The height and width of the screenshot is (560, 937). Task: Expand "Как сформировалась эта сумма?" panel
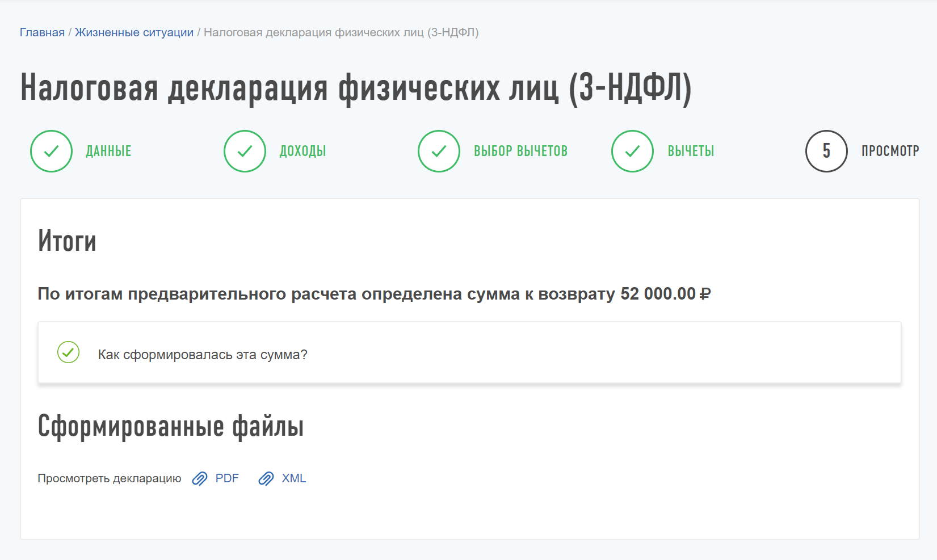(x=203, y=355)
